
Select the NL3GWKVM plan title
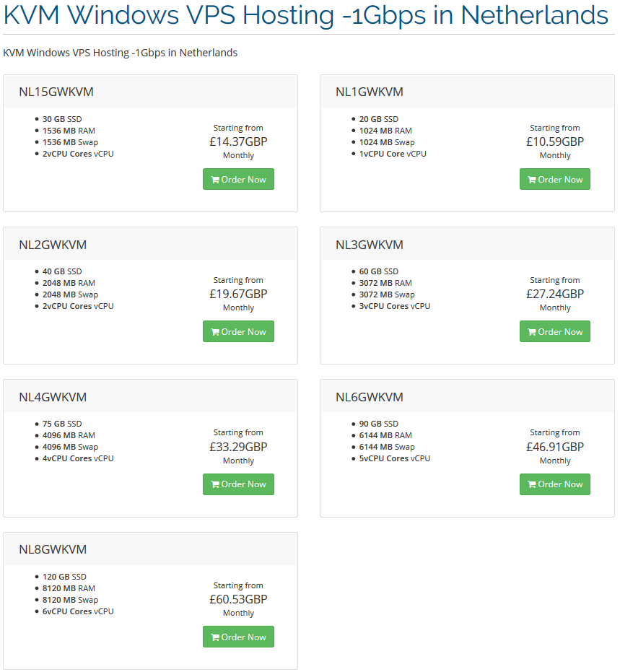click(x=370, y=245)
